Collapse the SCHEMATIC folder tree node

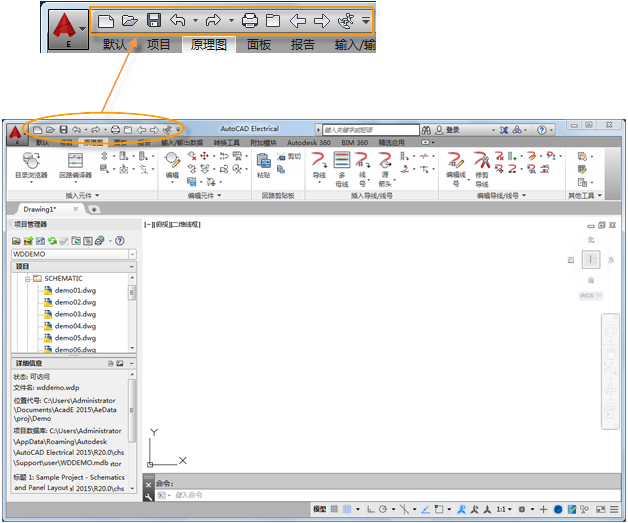(28, 279)
